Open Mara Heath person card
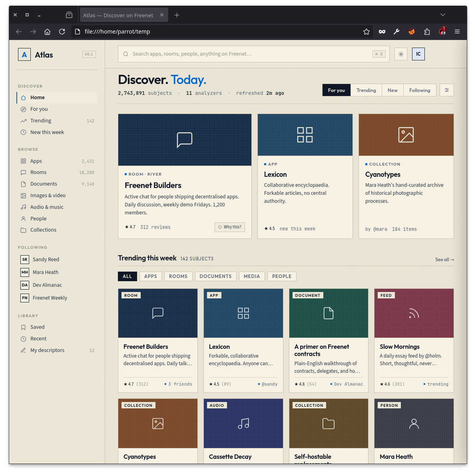 click(414, 431)
